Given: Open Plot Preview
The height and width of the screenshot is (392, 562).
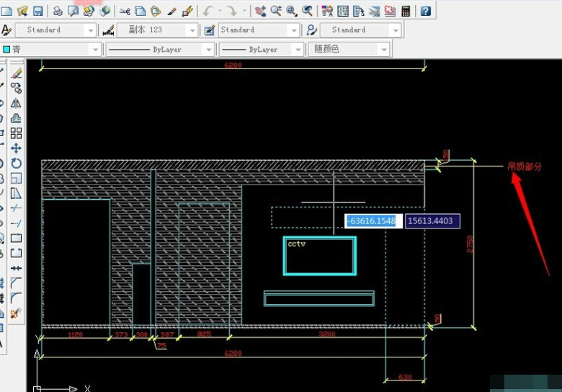Looking at the screenshot, I should (73, 11).
